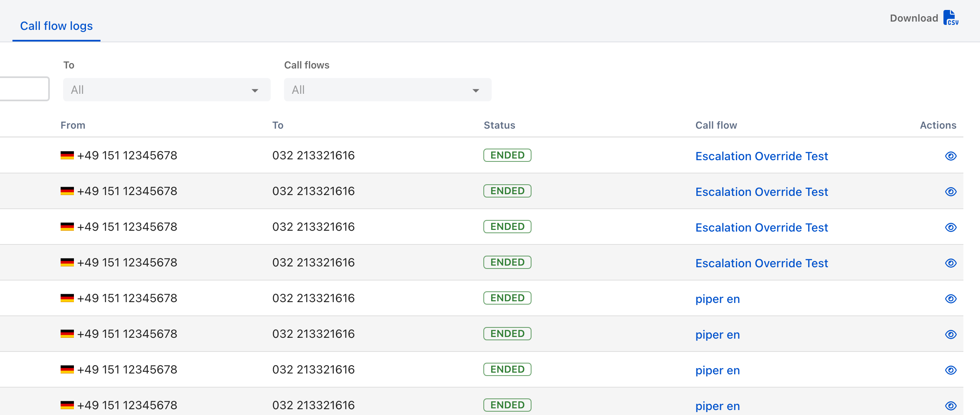Click the Actions column header
The image size is (980, 415).
(x=938, y=125)
